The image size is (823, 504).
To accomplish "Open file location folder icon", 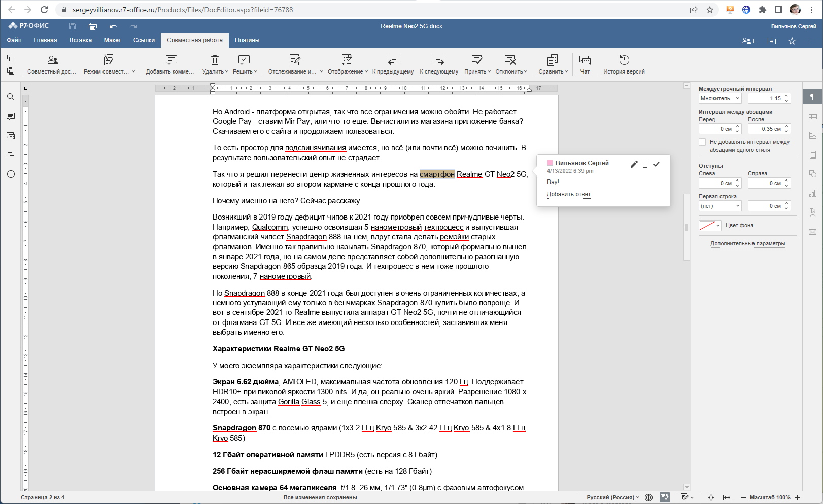I will [772, 41].
